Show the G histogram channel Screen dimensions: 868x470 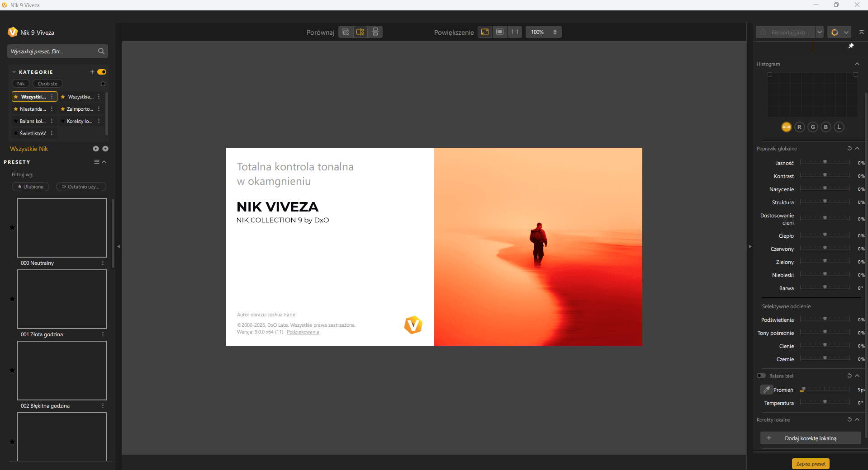click(813, 127)
